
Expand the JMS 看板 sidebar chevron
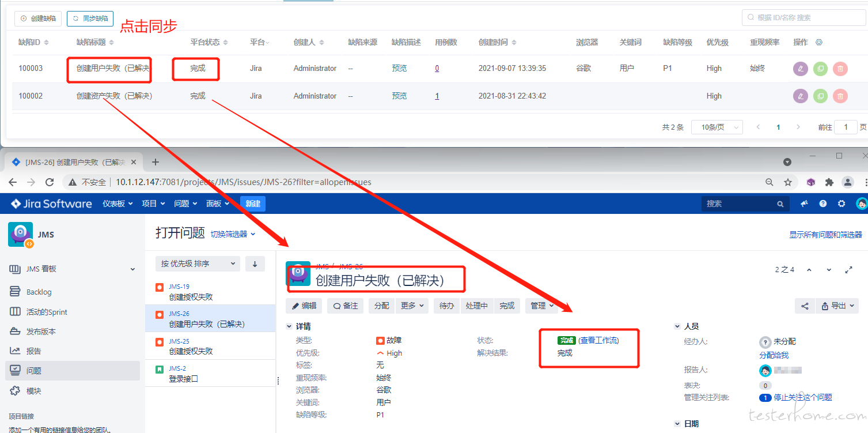tap(132, 269)
